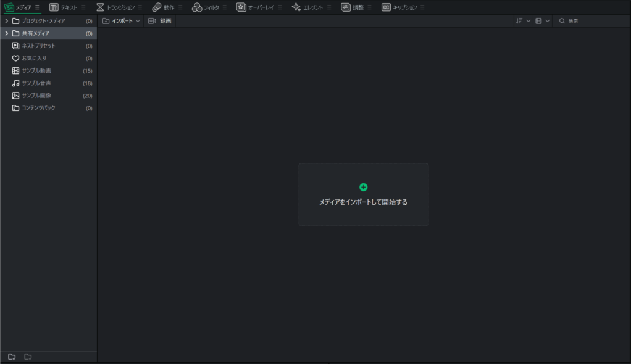This screenshot has height=364, width=631.
Task: Open サンプル動画 sample videos category
Action: click(x=36, y=70)
